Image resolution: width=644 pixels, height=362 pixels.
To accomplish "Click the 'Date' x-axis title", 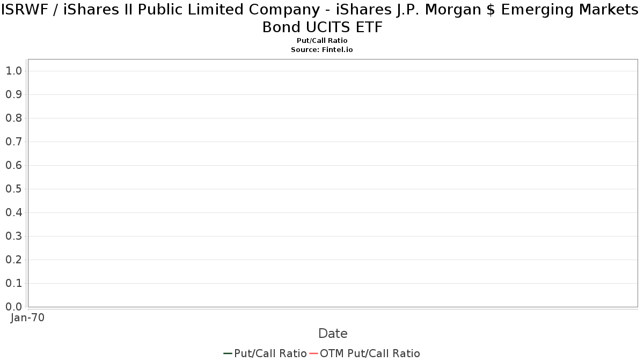I will [333, 334].
